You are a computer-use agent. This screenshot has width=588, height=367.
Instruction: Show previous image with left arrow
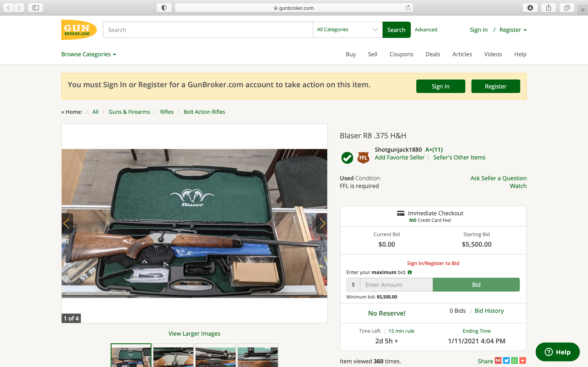point(67,223)
